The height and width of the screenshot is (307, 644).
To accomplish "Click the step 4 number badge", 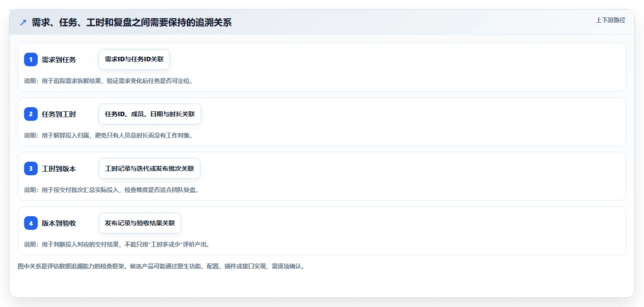I will coord(31,223).
